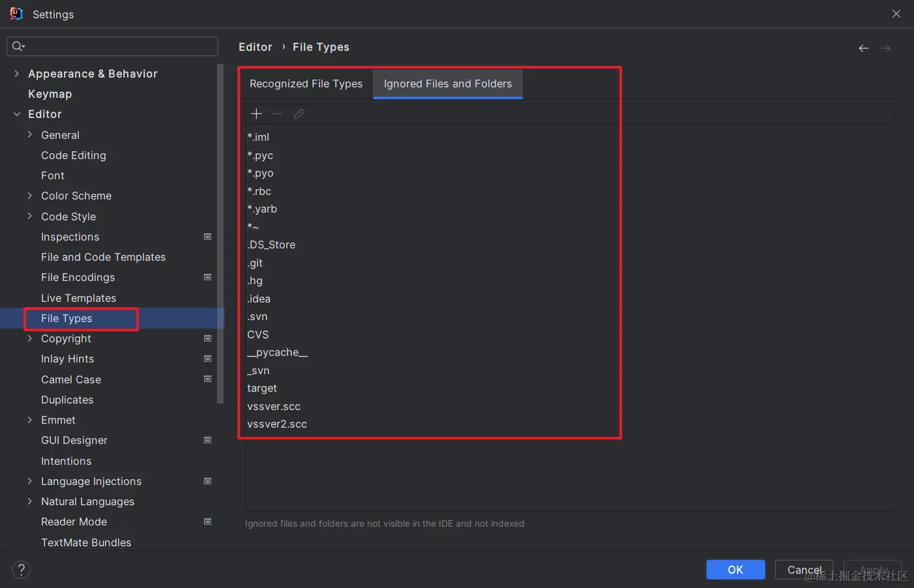Click the Cancel button

(x=804, y=570)
